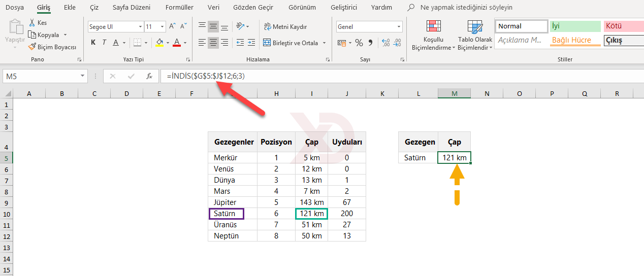Click the align left icon
This screenshot has height=276, width=644.
pos(202,43)
